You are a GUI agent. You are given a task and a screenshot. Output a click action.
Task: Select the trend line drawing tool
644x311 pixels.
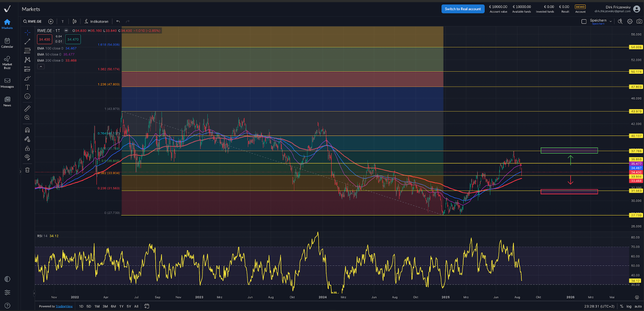(x=27, y=42)
